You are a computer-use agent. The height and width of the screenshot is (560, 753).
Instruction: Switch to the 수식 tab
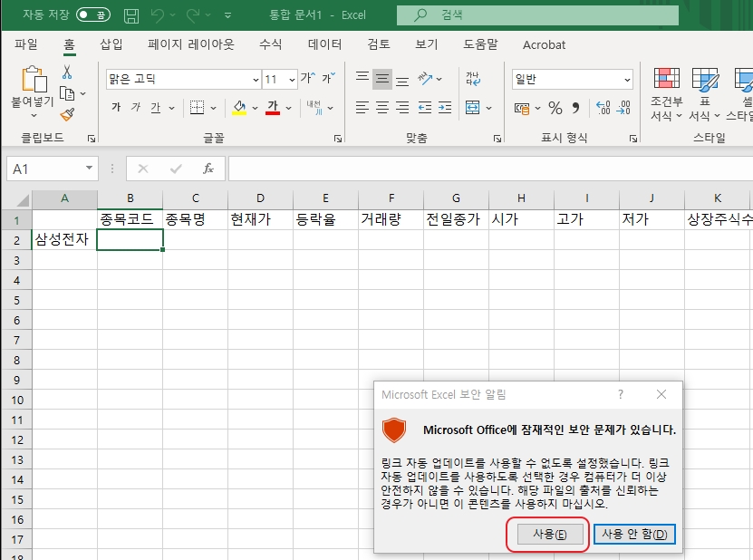point(270,44)
